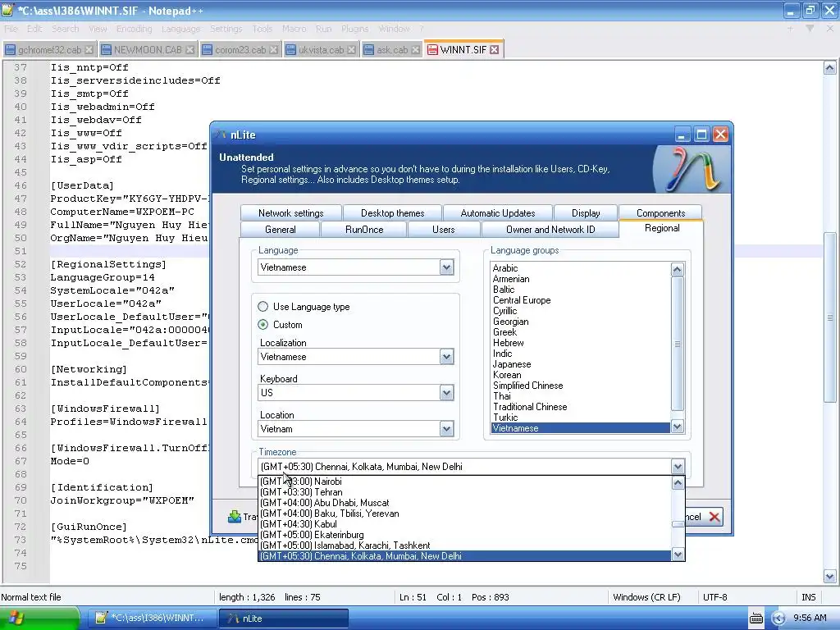The width and height of the screenshot is (840, 630).
Task: Open the Location dropdown showing Vietnam
Action: (x=446, y=428)
